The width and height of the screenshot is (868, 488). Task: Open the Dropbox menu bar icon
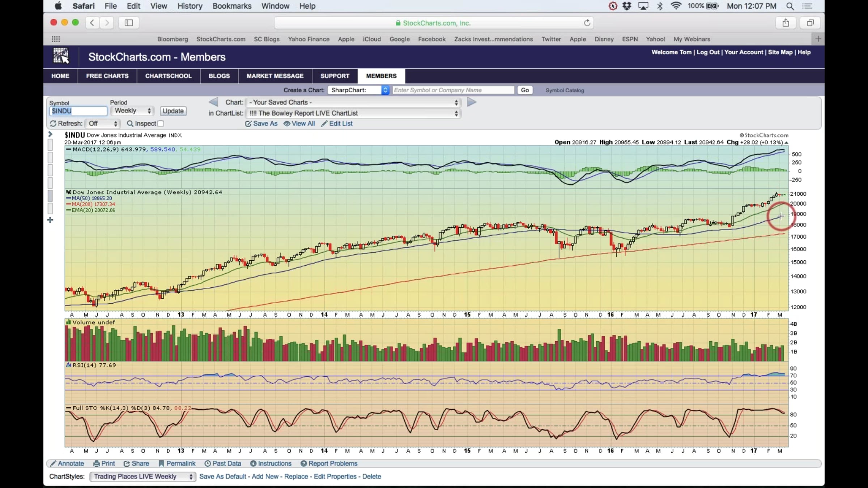[x=627, y=6]
